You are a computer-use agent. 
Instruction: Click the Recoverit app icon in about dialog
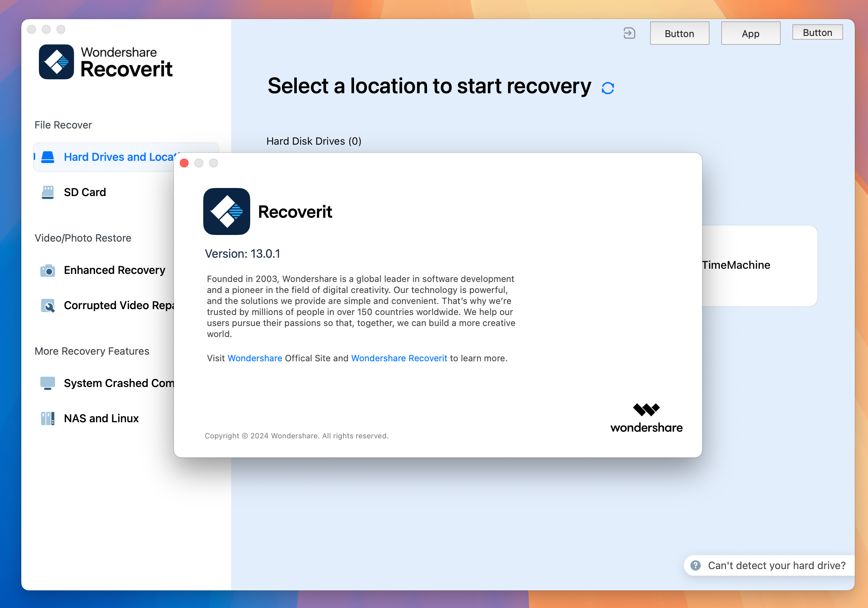(x=227, y=211)
